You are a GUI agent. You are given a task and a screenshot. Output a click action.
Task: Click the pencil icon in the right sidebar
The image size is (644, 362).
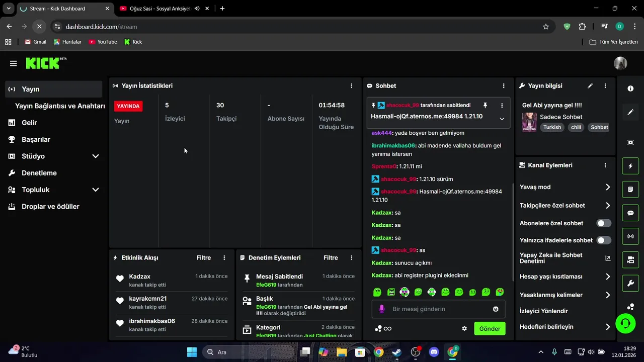(x=630, y=112)
